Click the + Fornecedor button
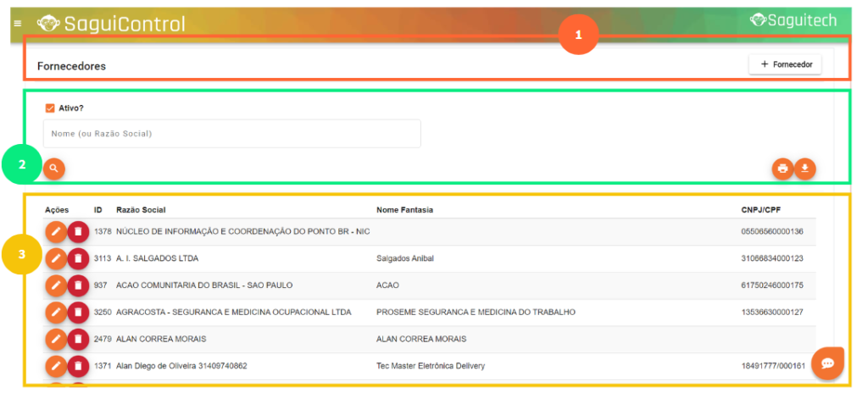868x393 pixels. (x=785, y=64)
